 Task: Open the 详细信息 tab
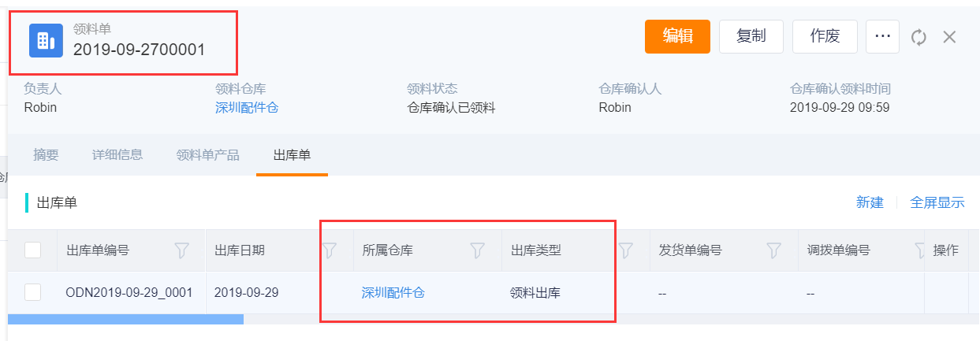(x=117, y=154)
